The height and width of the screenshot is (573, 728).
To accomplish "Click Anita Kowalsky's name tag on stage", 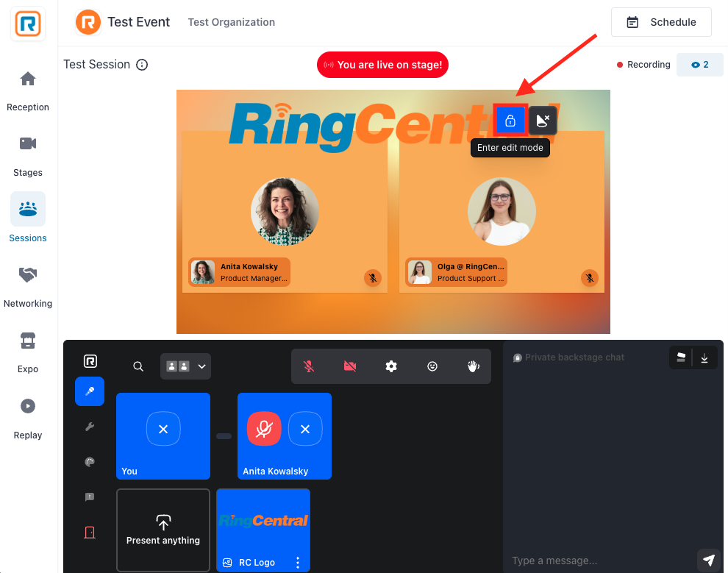I will click(239, 272).
